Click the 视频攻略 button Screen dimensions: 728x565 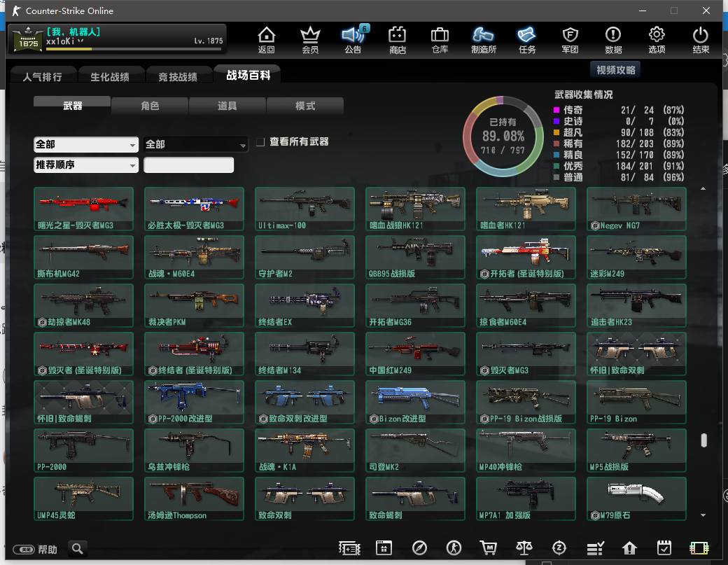[x=615, y=70]
